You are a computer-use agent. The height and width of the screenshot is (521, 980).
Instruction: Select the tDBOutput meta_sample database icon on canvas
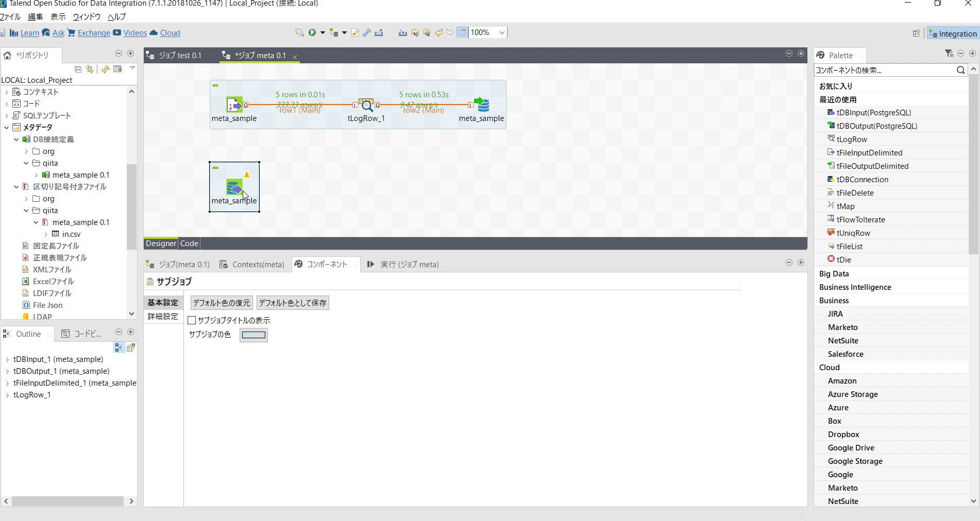pyautogui.click(x=482, y=105)
